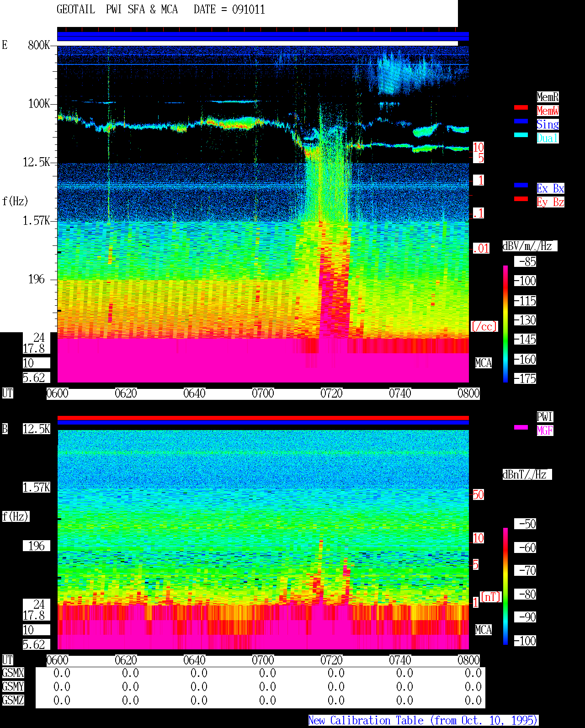Click the dBV/m/√Hz color scale bar
585x728 pixels.
[x=505, y=324]
